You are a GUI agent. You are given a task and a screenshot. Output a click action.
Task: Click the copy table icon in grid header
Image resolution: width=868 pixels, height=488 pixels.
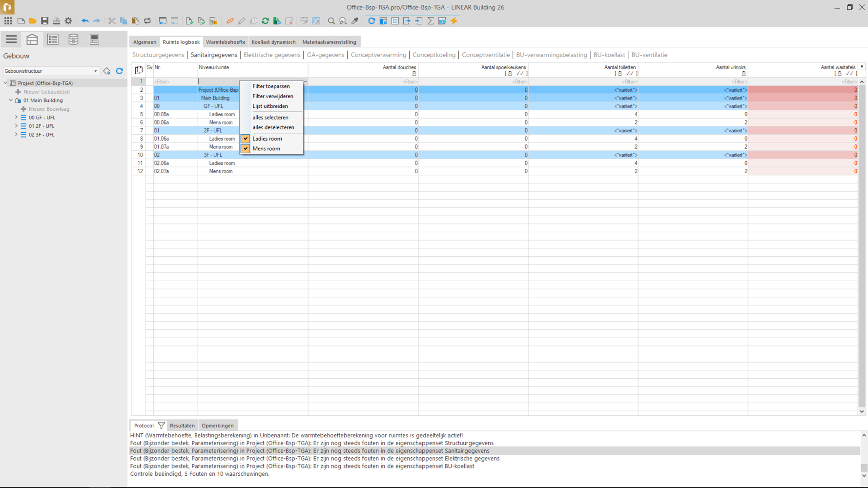(139, 70)
